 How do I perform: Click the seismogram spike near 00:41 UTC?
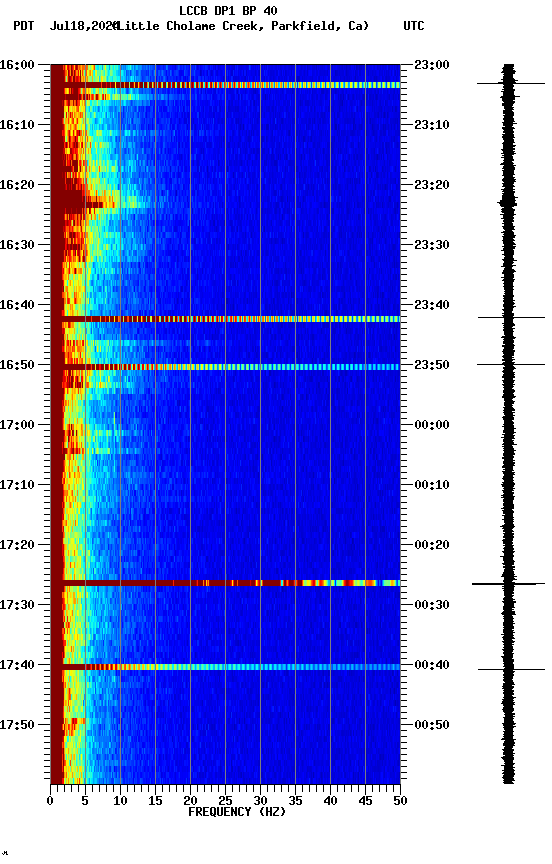511,669
